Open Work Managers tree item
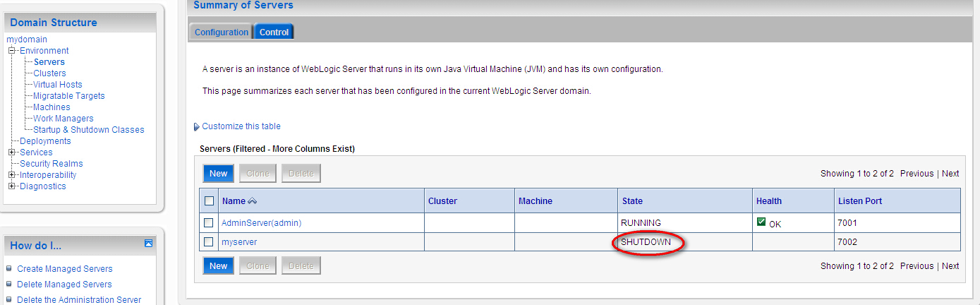 click(63, 119)
